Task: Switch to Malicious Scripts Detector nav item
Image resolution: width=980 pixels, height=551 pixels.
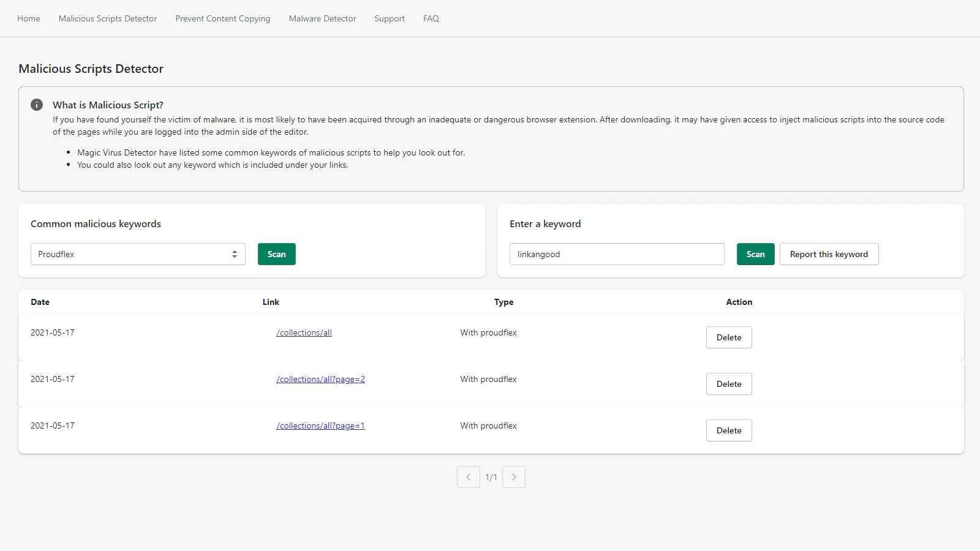Action: (x=108, y=18)
